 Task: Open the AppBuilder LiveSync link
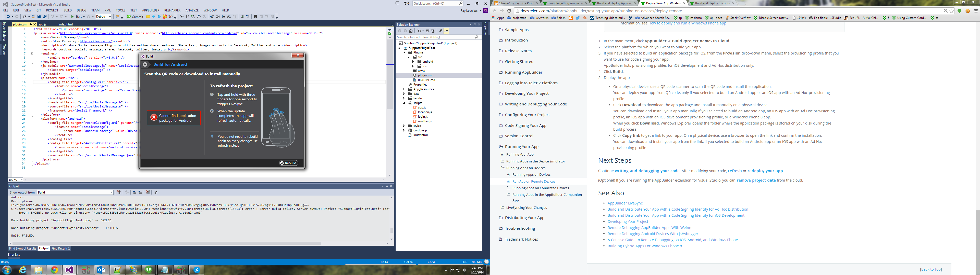click(x=625, y=203)
